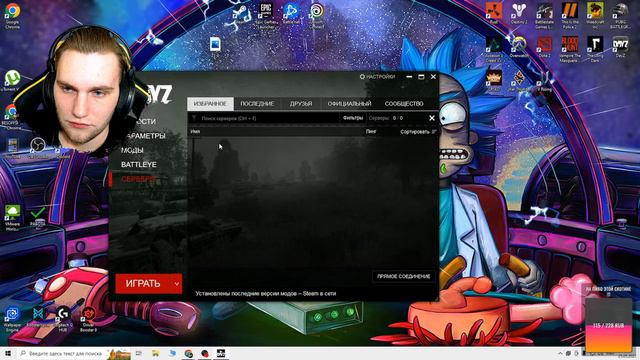This screenshot has height=360, width=640.
Task: Launch the V Rising desktop shortcut
Action: [x=544, y=80]
